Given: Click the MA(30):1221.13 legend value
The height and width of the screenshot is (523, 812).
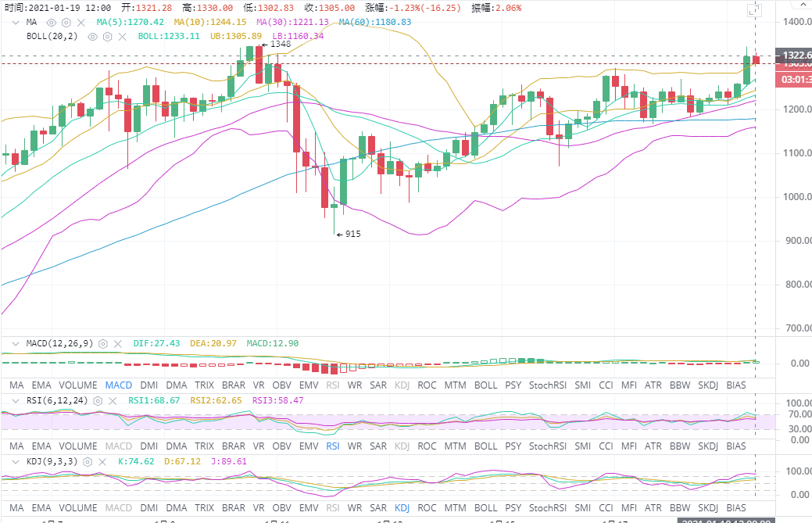Looking at the screenshot, I should pyautogui.click(x=292, y=22).
